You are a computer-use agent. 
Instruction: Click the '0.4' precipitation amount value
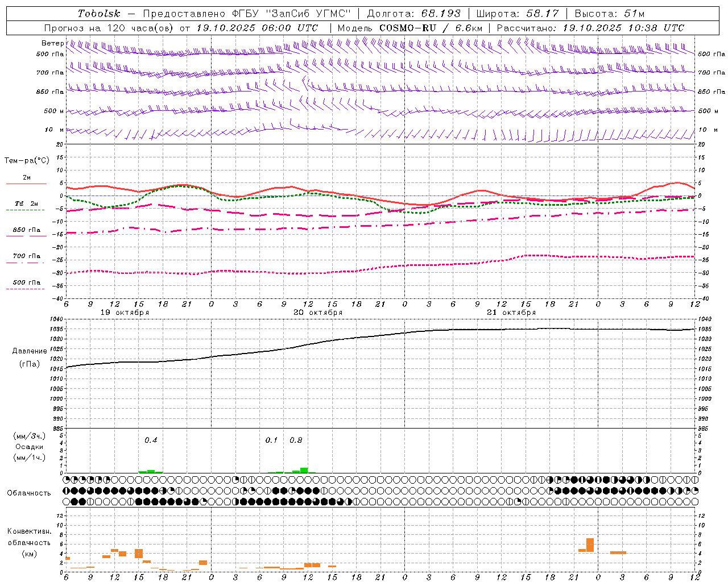pyautogui.click(x=151, y=440)
